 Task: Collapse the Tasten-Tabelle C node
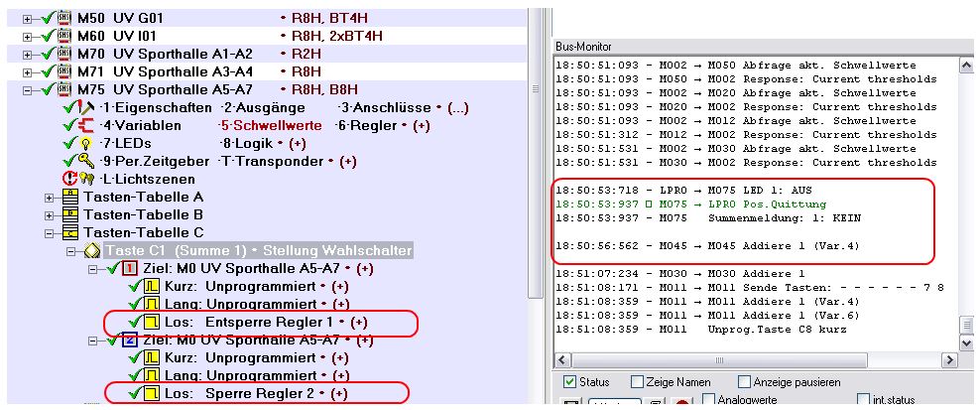(x=51, y=233)
